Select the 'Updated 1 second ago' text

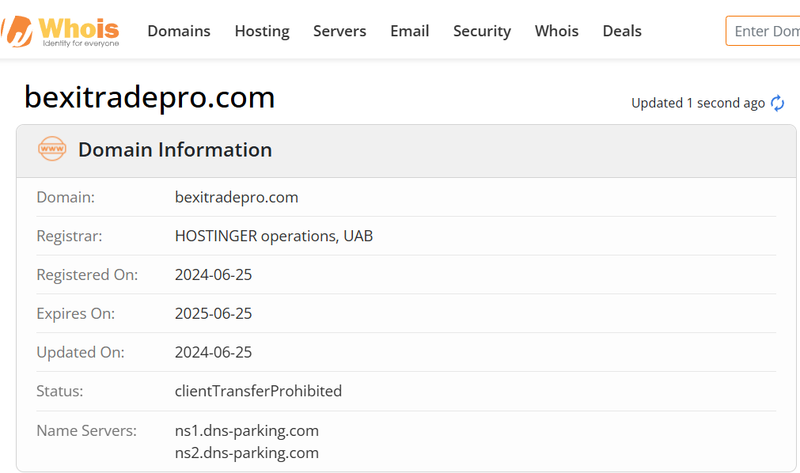[697, 103]
